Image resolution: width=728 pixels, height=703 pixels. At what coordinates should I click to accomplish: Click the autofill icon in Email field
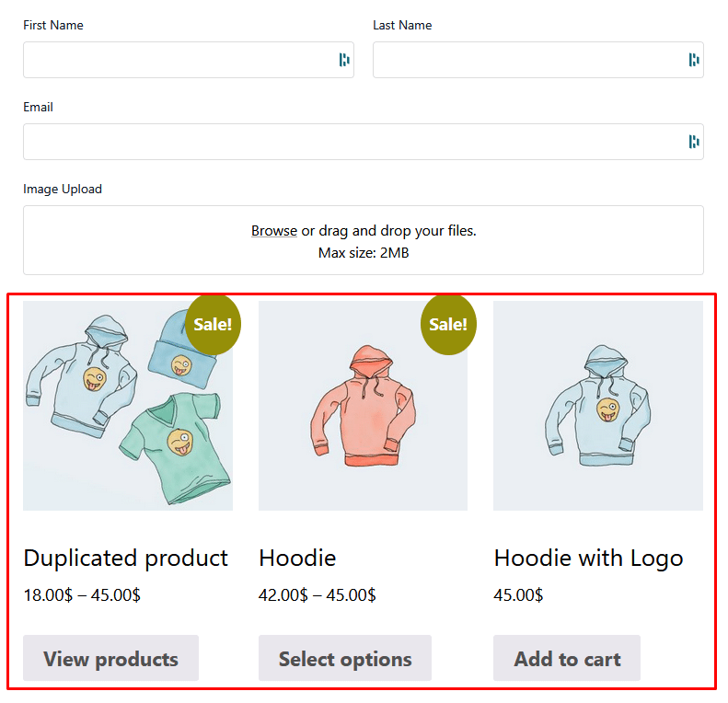694,142
